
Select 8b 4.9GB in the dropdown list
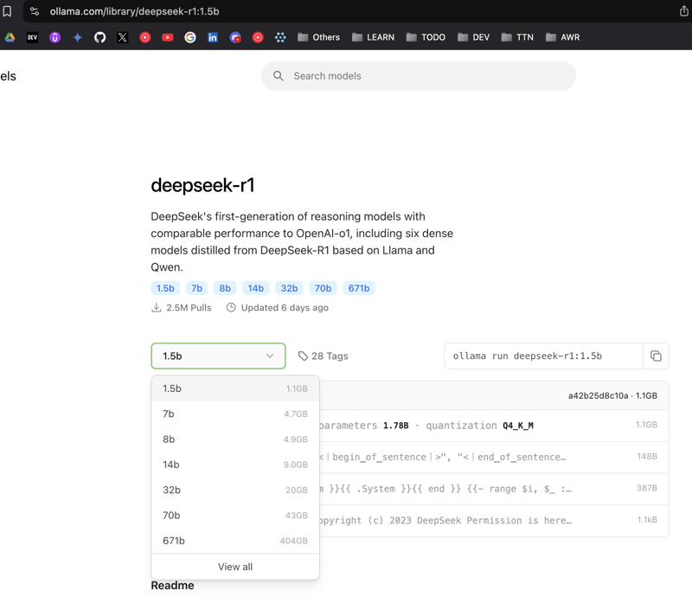point(234,440)
